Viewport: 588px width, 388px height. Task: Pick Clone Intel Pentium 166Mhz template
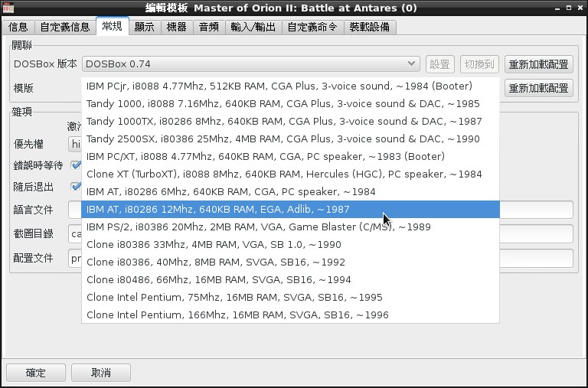(291, 315)
